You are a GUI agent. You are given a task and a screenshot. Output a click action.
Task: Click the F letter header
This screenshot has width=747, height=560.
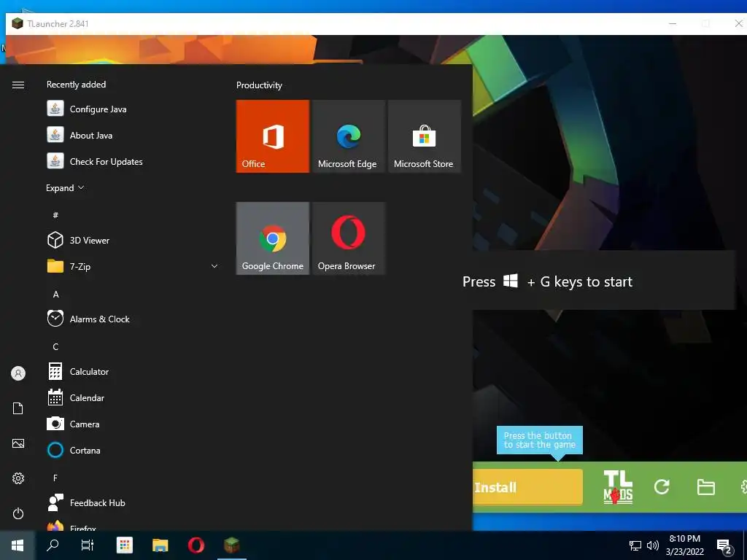pos(55,478)
